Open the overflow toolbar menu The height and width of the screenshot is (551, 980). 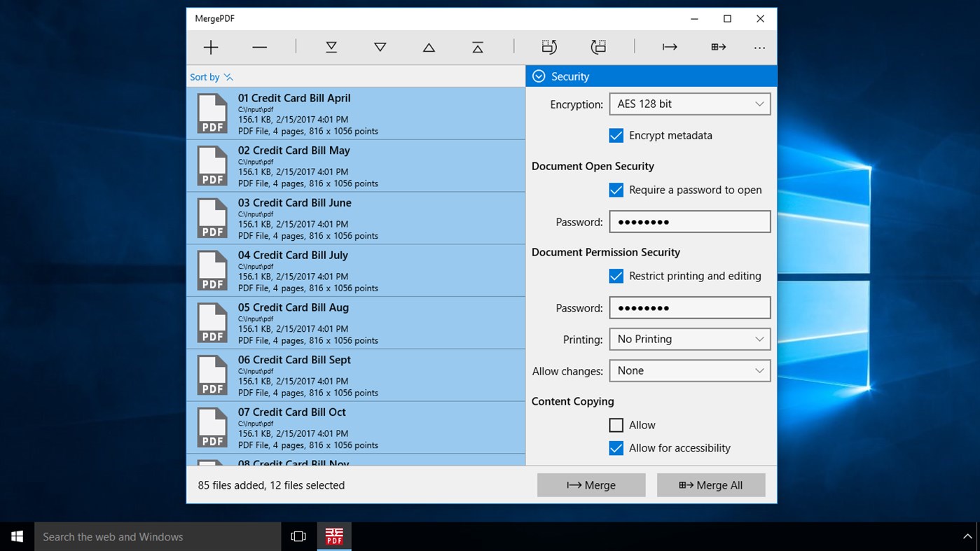coord(759,47)
